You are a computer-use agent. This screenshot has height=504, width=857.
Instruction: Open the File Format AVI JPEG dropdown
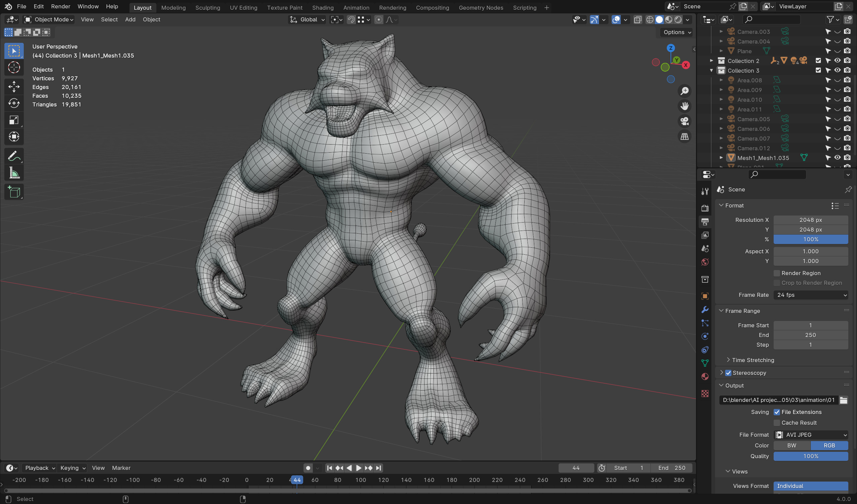click(811, 435)
